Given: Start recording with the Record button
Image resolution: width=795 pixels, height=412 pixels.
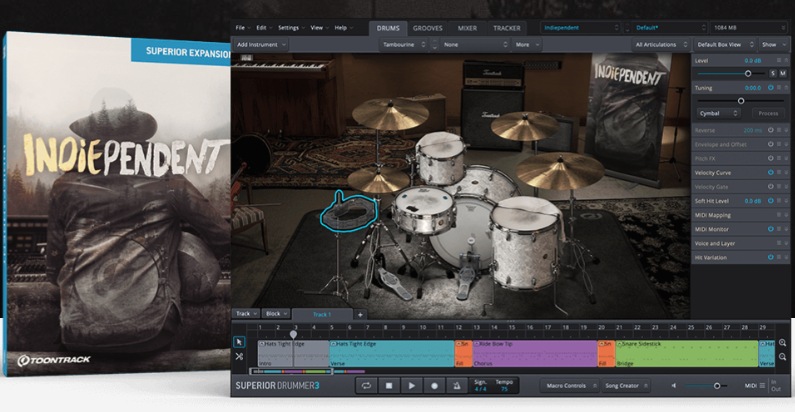Looking at the screenshot, I should click(x=434, y=386).
